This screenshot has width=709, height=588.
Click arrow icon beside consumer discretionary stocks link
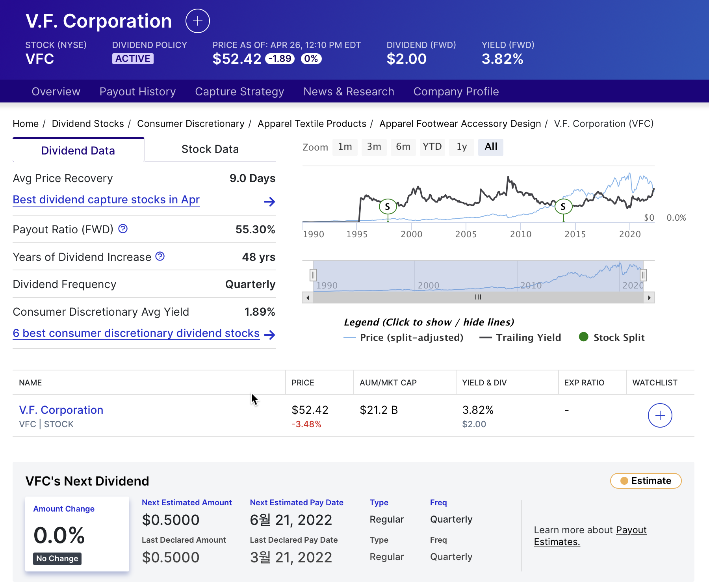(x=270, y=336)
